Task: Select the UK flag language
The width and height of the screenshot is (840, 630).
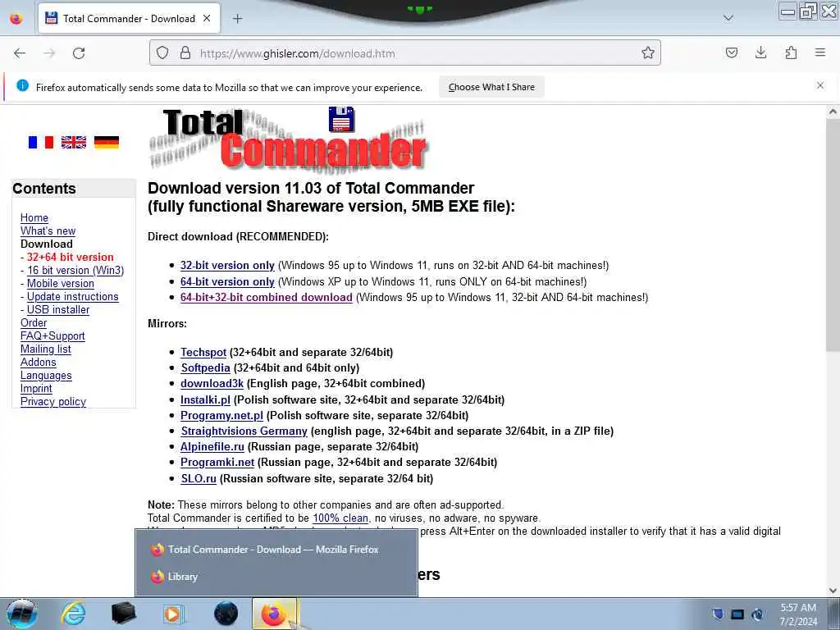Action: coord(73,142)
